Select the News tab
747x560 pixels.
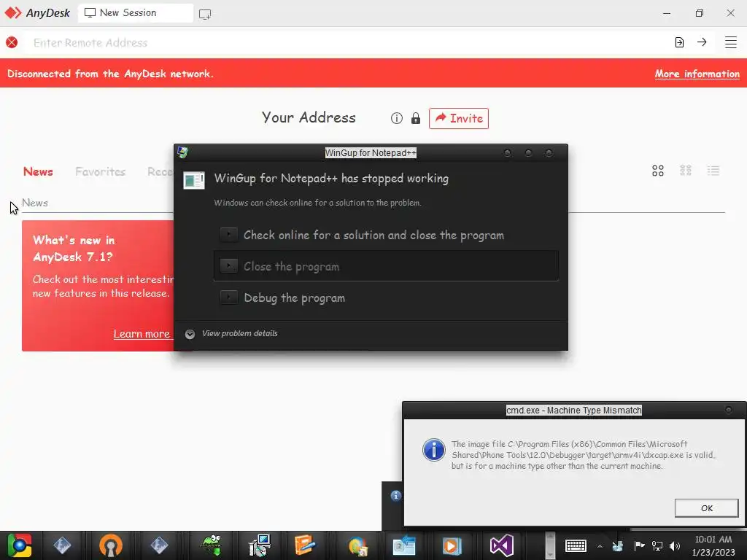point(38,171)
